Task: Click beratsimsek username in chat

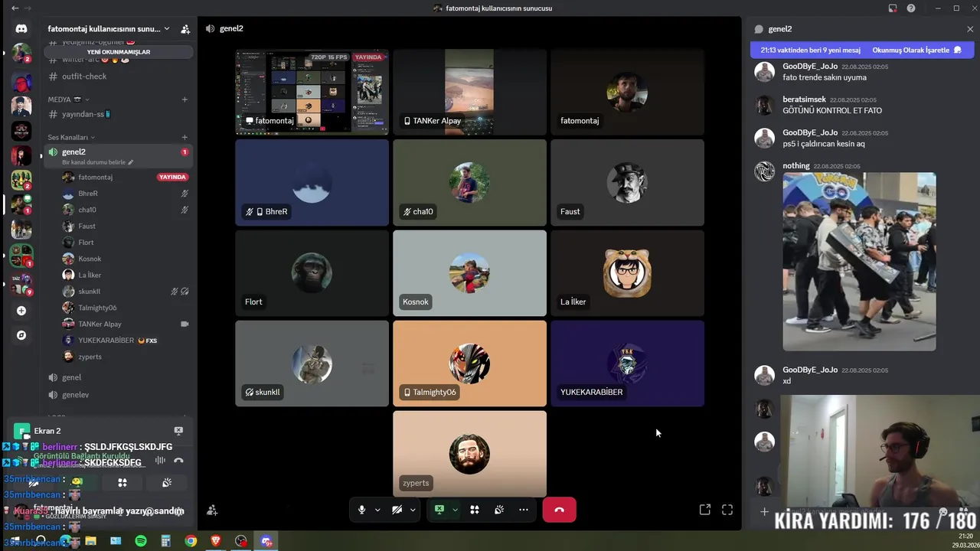Action: tap(804, 99)
